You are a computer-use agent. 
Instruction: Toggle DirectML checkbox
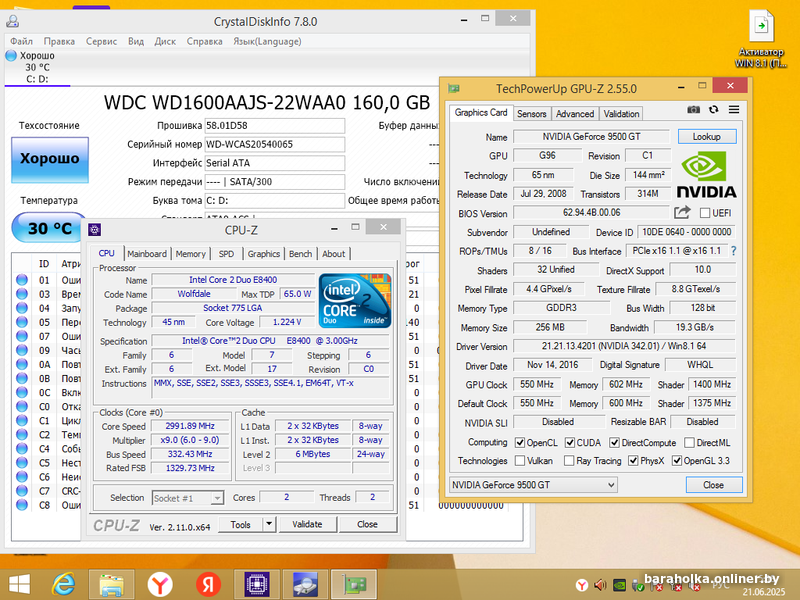(689, 442)
